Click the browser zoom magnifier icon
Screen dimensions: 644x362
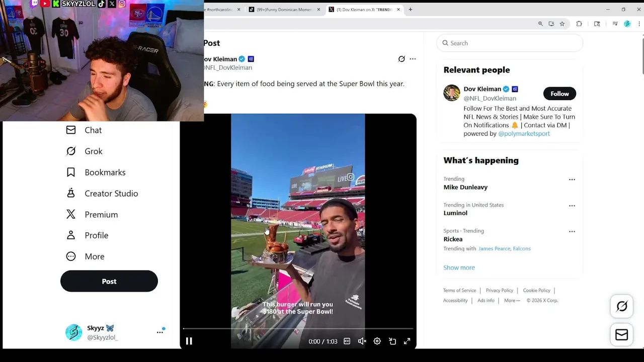point(540,24)
